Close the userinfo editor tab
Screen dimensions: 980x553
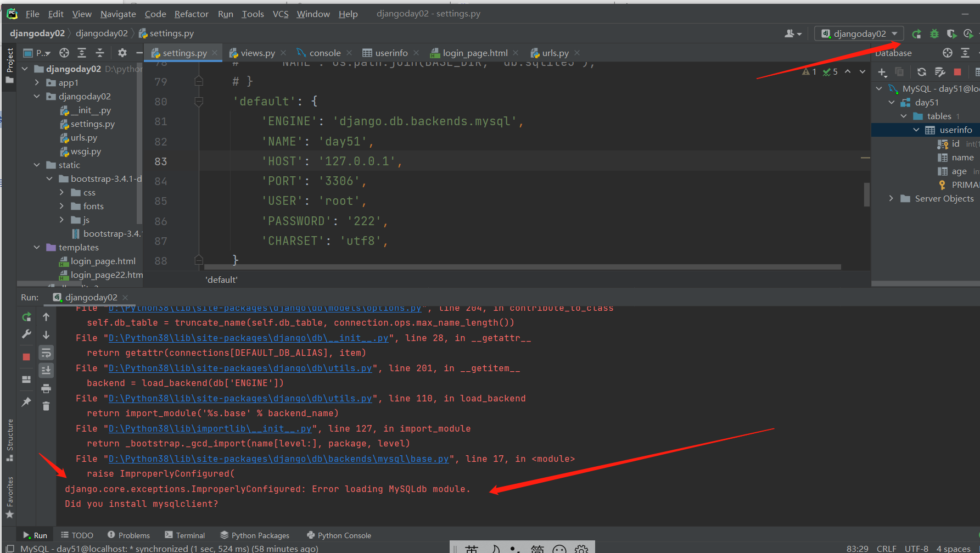(x=416, y=53)
